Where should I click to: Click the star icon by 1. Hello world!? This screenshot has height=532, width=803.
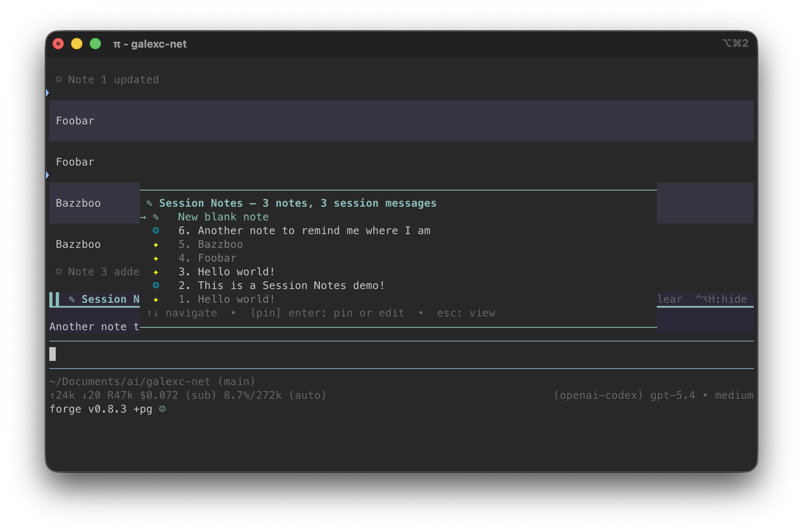tap(156, 299)
